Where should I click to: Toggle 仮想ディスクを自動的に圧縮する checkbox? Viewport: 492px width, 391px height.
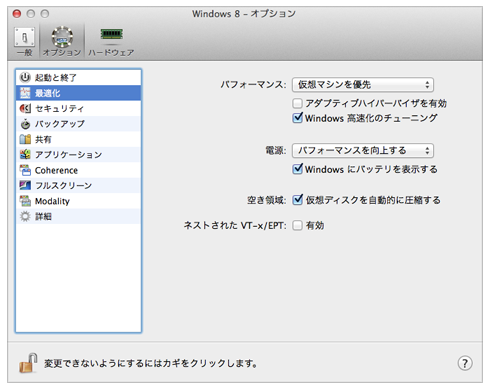coord(297,200)
